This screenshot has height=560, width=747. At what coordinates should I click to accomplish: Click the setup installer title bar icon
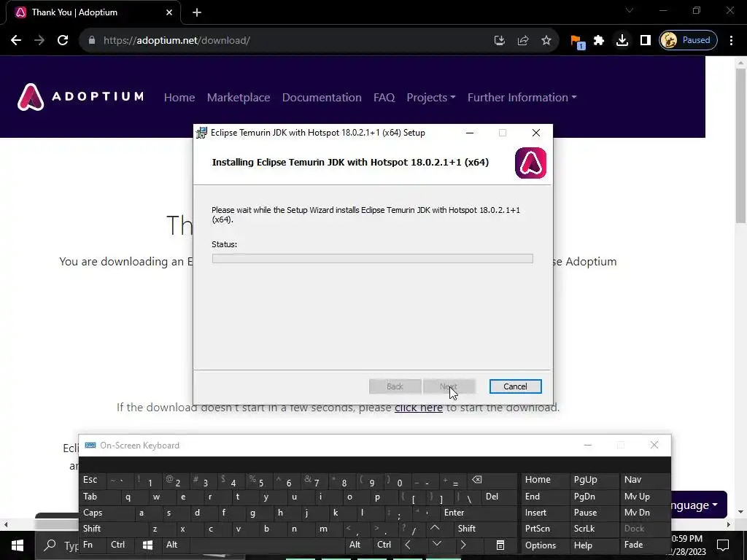[x=202, y=133]
